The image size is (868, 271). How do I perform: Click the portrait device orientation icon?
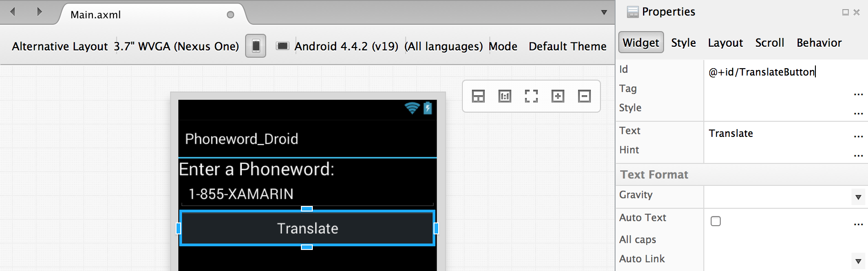(x=256, y=46)
